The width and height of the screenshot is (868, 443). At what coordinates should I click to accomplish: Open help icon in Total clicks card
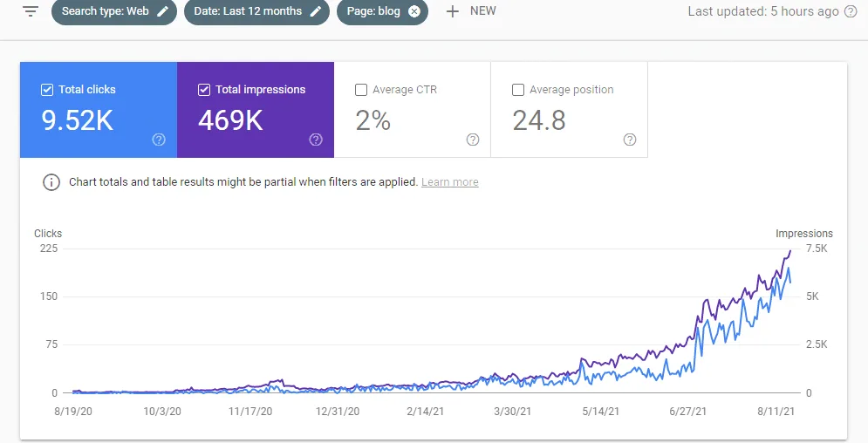pyautogui.click(x=159, y=140)
